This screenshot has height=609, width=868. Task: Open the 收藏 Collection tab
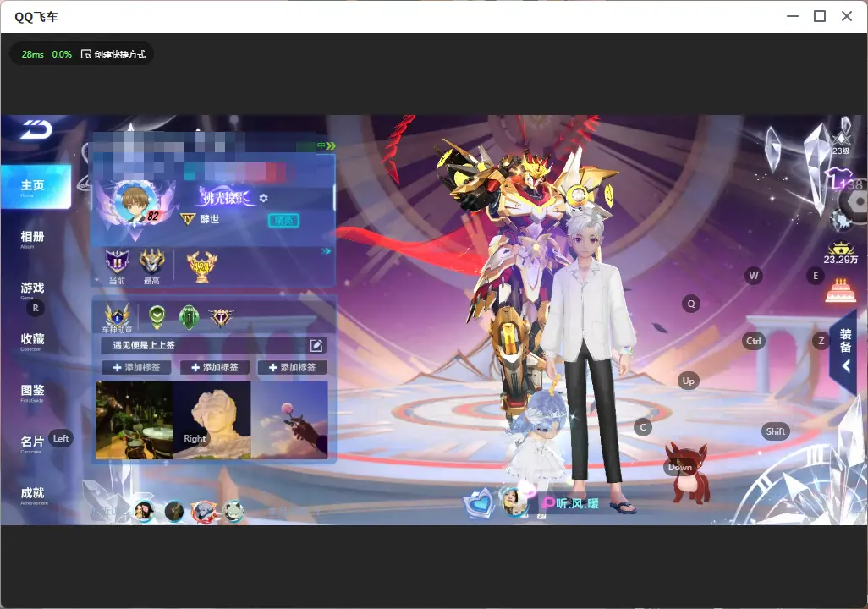point(32,341)
